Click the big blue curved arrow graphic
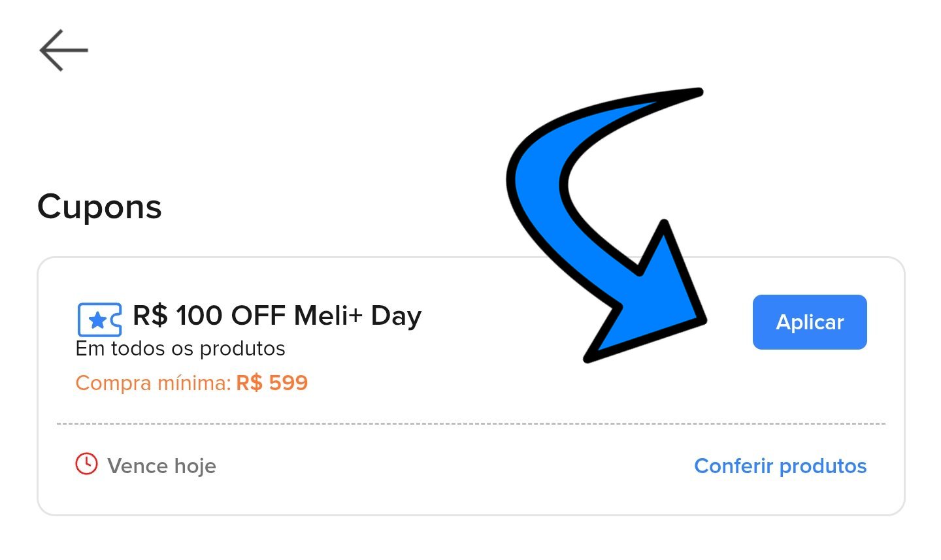This screenshot has height=560, width=941. 555,196
